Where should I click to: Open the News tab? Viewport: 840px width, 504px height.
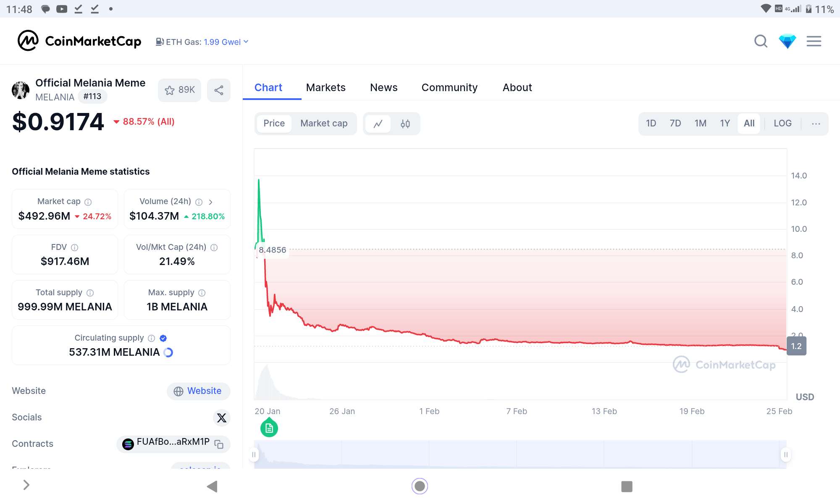click(x=383, y=87)
